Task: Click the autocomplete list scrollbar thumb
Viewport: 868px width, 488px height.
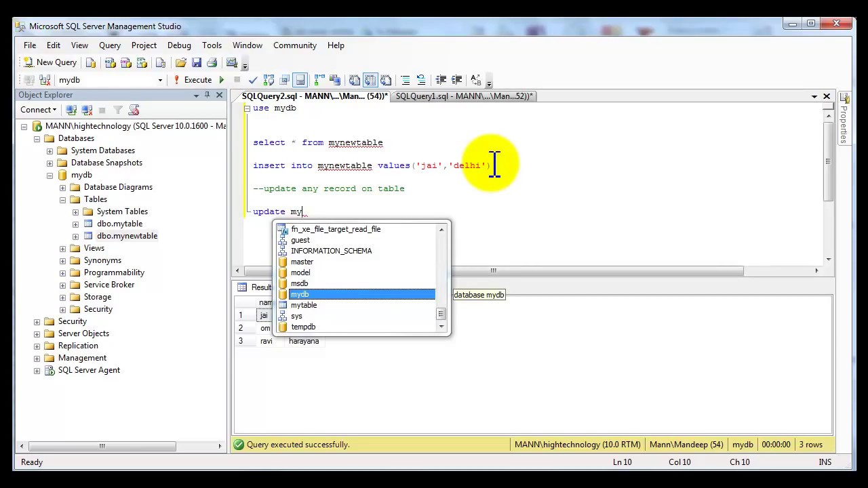Action: pos(441,313)
